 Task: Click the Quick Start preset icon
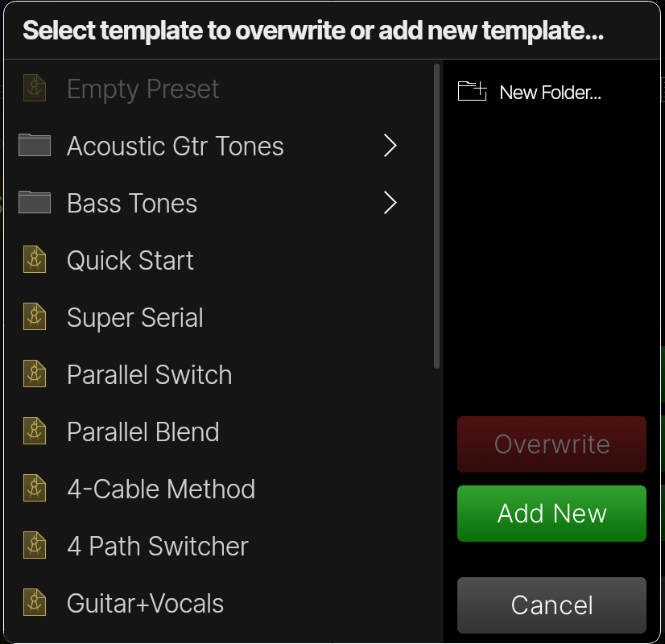click(35, 261)
